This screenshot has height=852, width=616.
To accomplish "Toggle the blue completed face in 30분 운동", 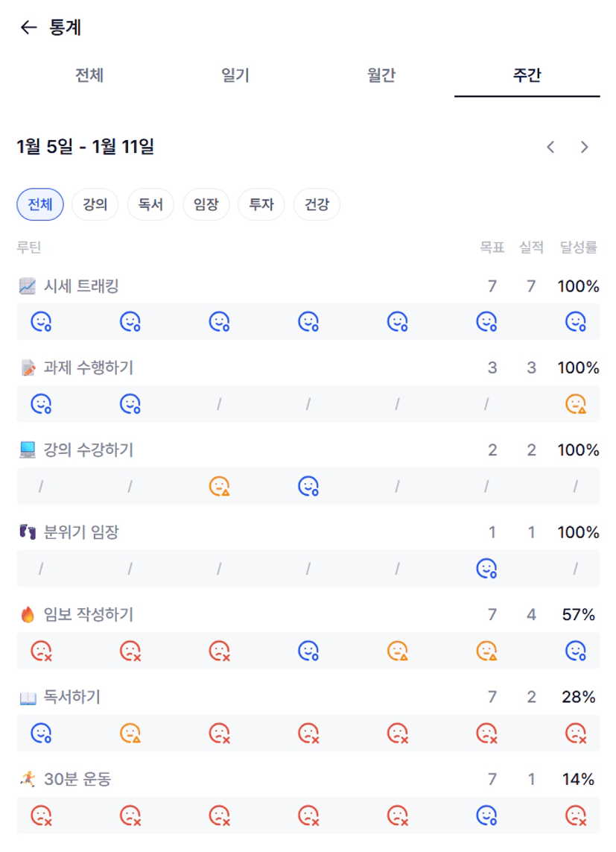I will pyautogui.click(x=486, y=815).
